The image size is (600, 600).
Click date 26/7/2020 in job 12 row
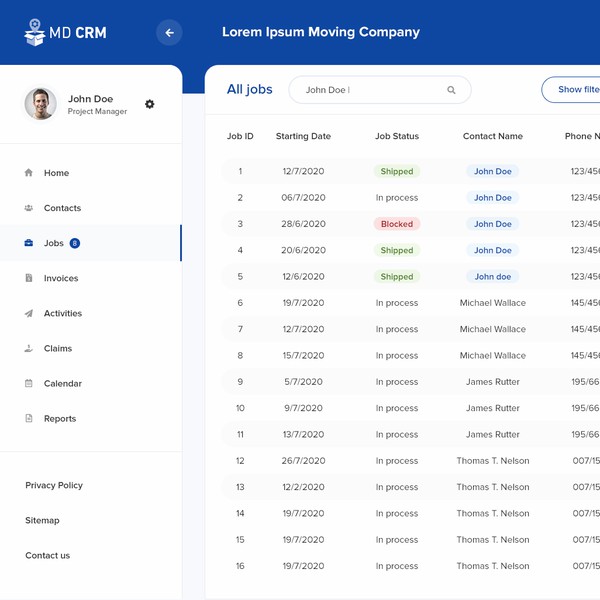(303, 461)
